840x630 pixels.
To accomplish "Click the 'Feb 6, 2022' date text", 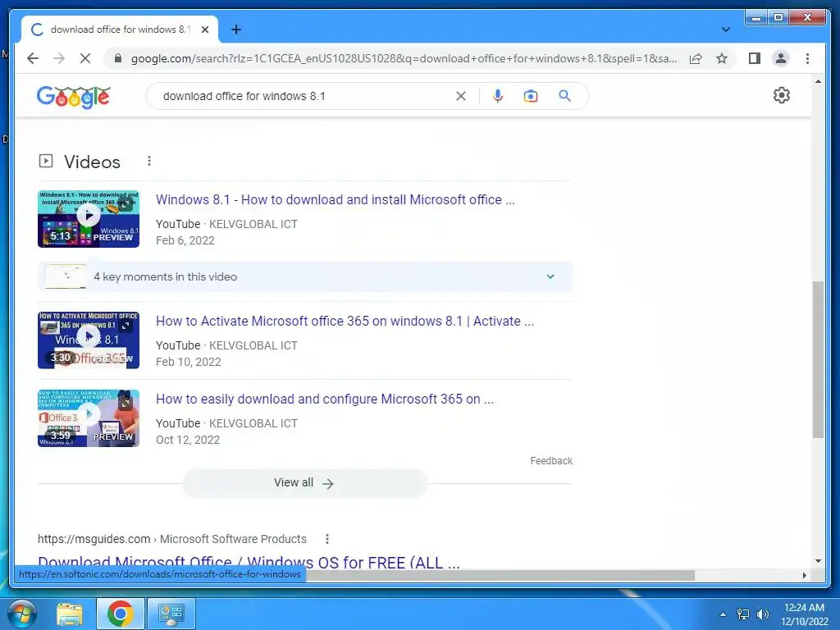I will 185,240.
